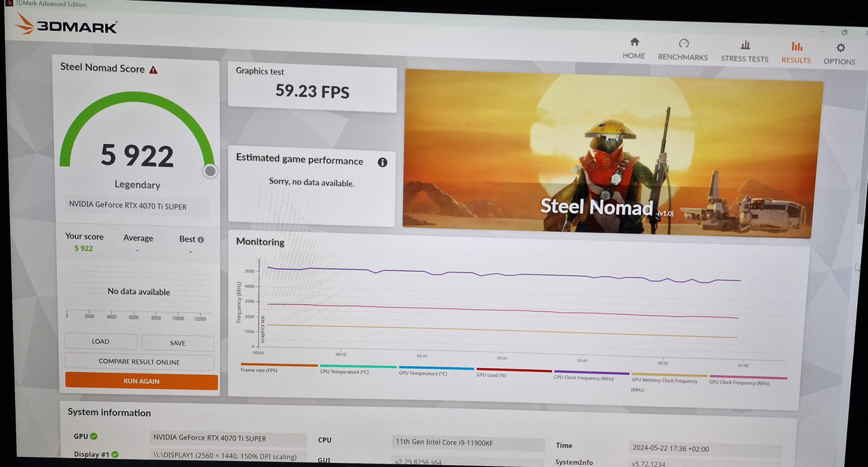
Task: Click the RUN AGAIN button
Action: (x=142, y=381)
